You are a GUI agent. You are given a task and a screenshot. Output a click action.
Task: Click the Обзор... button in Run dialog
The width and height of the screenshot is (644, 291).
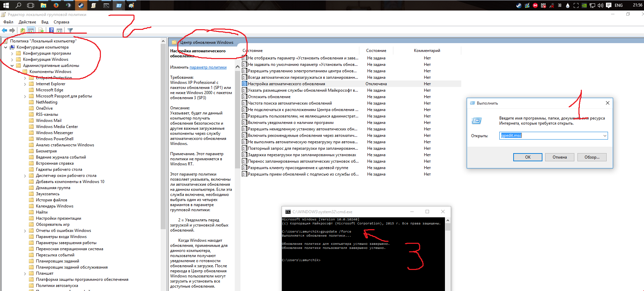(592, 157)
